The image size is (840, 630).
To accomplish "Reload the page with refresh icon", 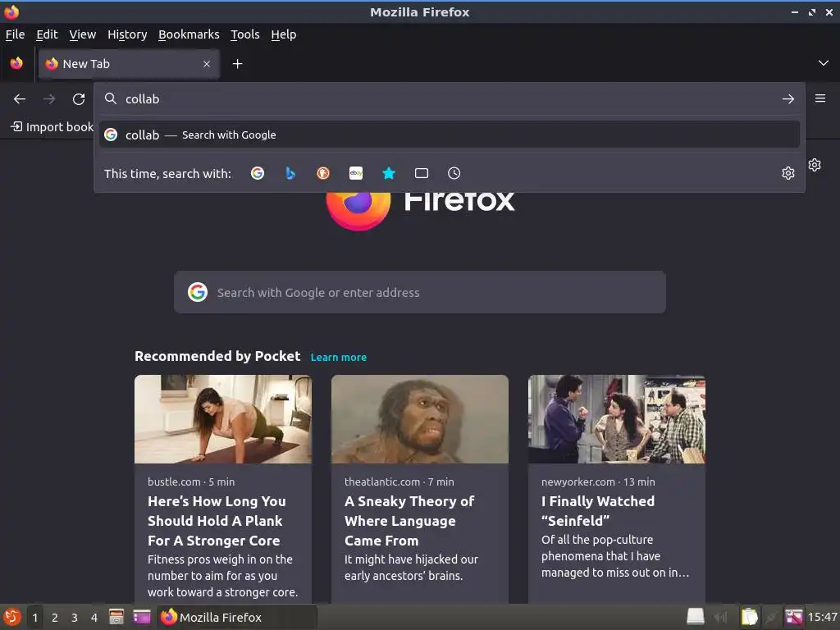I will click(x=79, y=99).
